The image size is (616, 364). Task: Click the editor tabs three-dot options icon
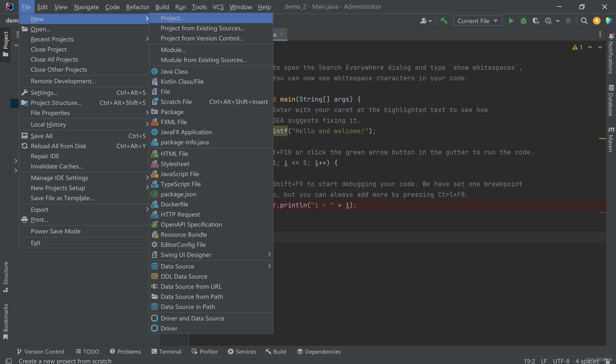click(600, 34)
